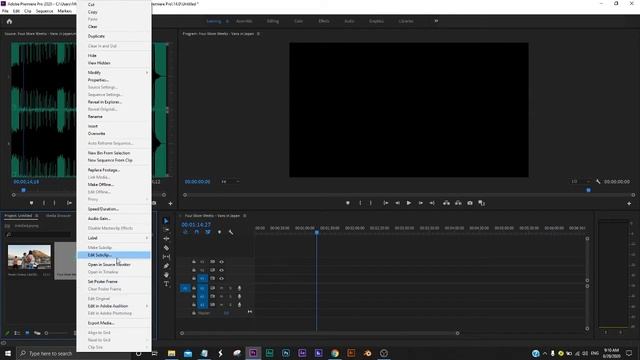The height and width of the screenshot is (360, 640).
Task: Solo audio track A1
Action: point(230,288)
